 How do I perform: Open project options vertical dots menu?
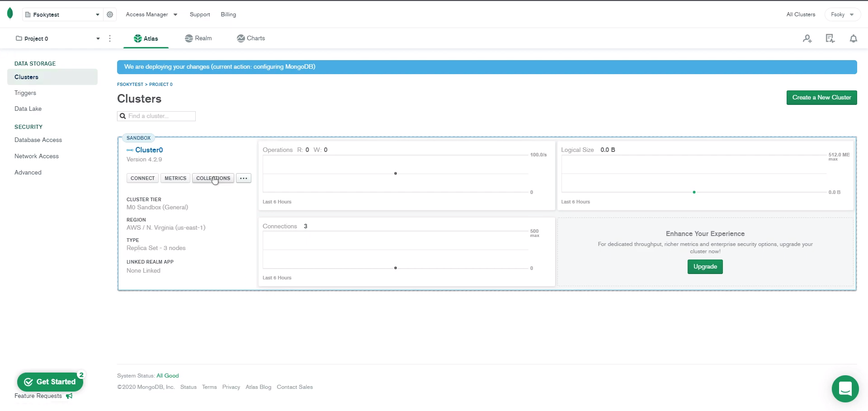pos(110,38)
